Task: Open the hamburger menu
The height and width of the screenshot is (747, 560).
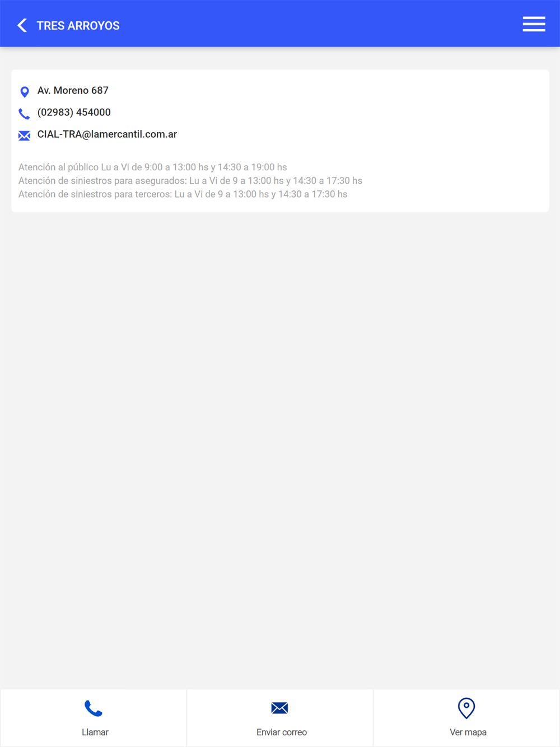Action: [534, 24]
